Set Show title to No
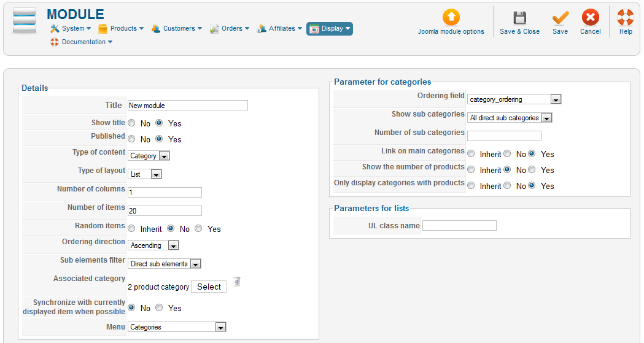Screen dimensions: 644x343 click(132, 123)
